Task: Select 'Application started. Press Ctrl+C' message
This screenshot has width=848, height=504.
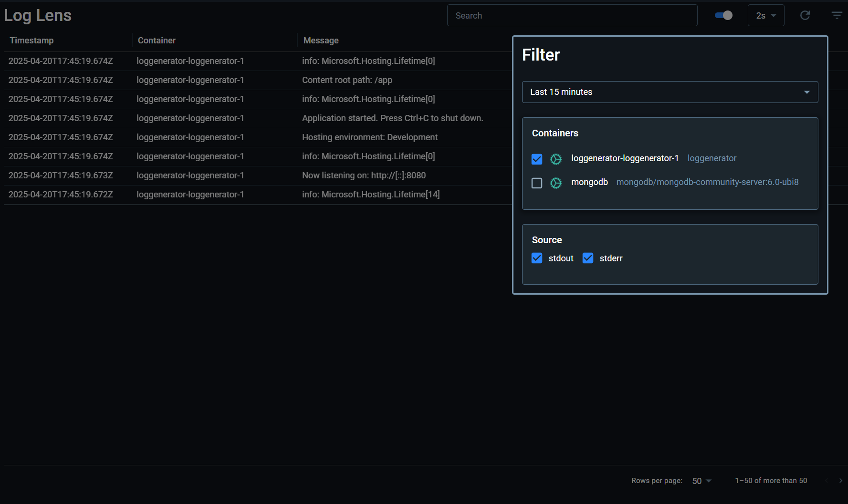Action: click(x=392, y=118)
